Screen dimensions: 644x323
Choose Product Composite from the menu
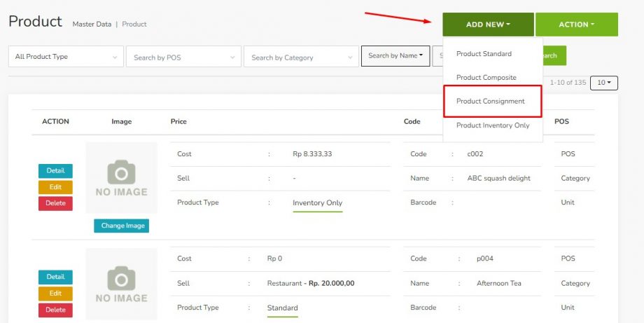click(x=486, y=77)
